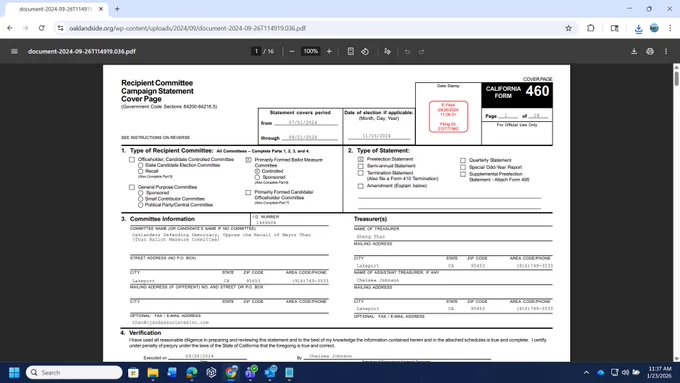Click the undo icon in PDF toolbar

[407, 51]
